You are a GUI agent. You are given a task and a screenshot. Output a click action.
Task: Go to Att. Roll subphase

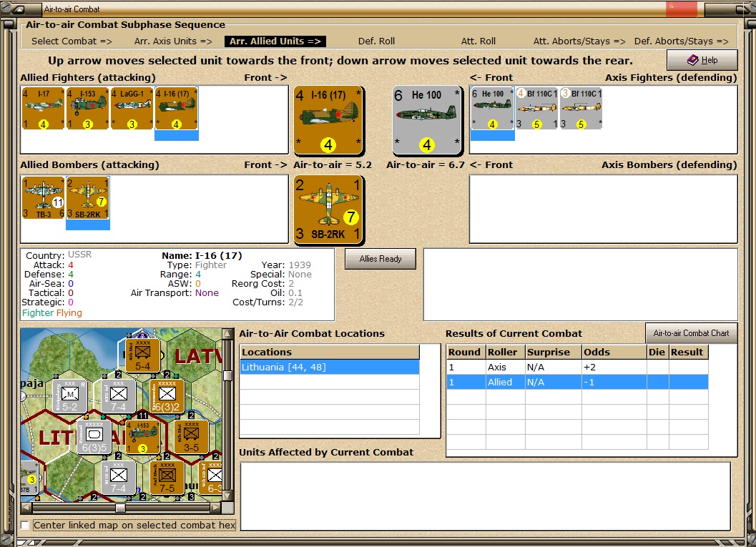[478, 41]
